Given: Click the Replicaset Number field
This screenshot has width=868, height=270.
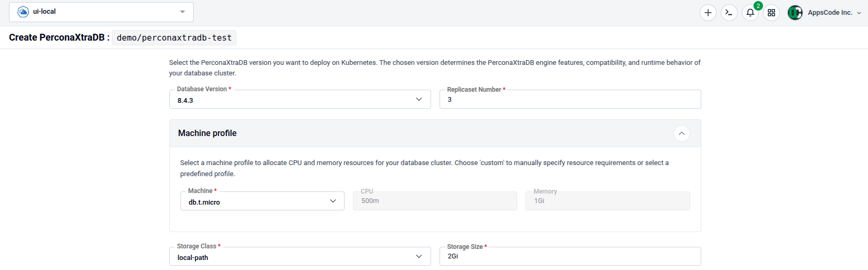Looking at the screenshot, I should coord(570,99).
